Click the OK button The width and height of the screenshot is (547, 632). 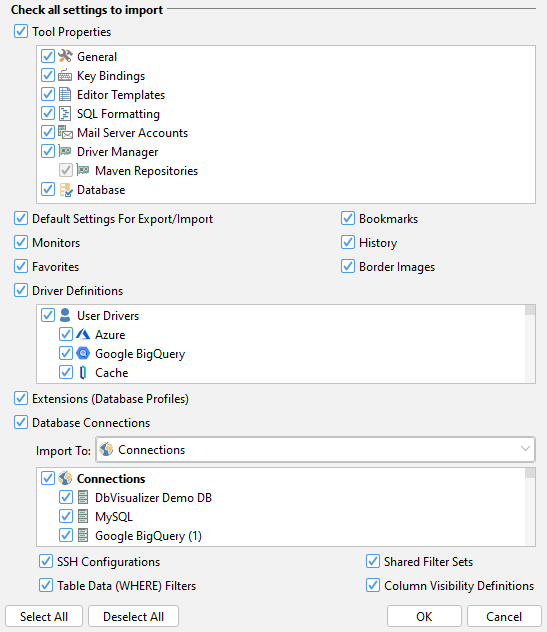[x=424, y=616]
